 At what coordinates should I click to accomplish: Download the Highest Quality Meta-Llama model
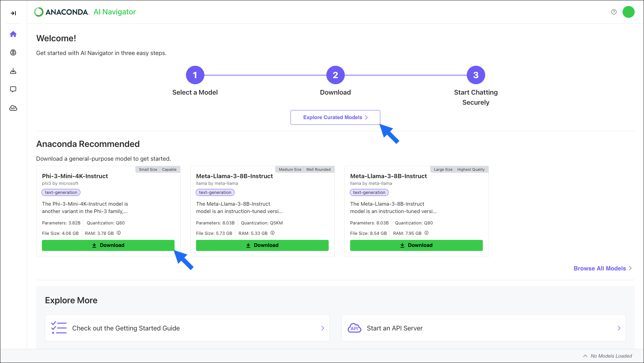tap(416, 245)
